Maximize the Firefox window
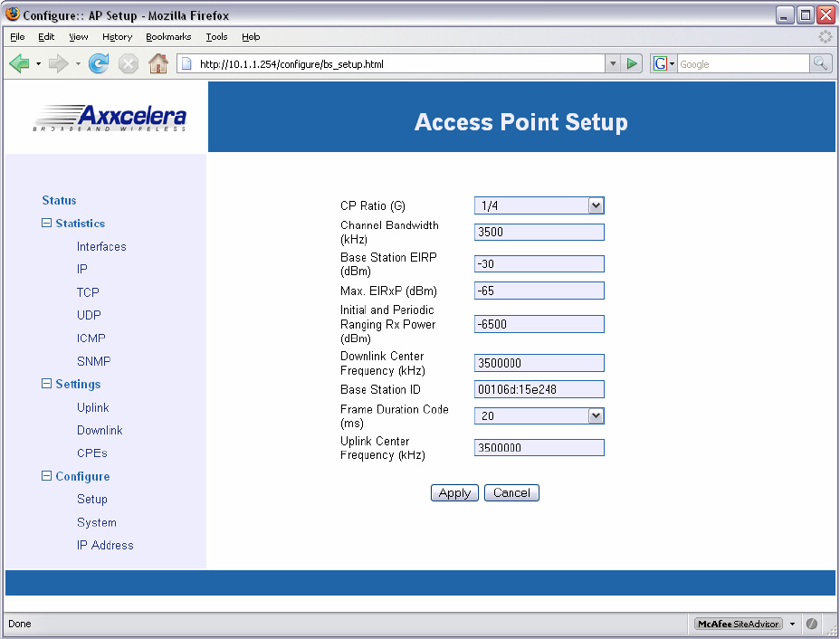Image resolution: width=840 pixels, height=639 pixels. coord(806,15)
